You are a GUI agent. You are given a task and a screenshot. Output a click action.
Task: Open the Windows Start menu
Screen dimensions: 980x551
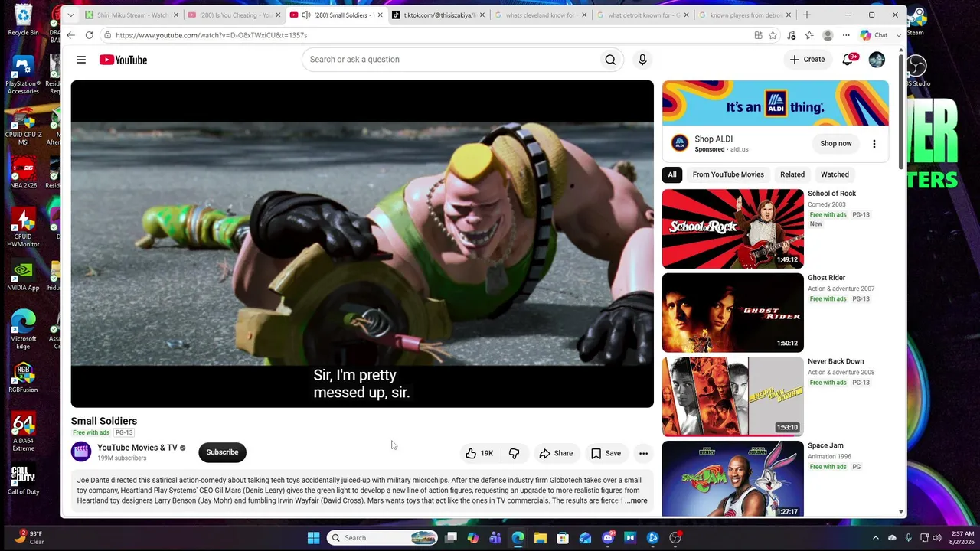314,538
